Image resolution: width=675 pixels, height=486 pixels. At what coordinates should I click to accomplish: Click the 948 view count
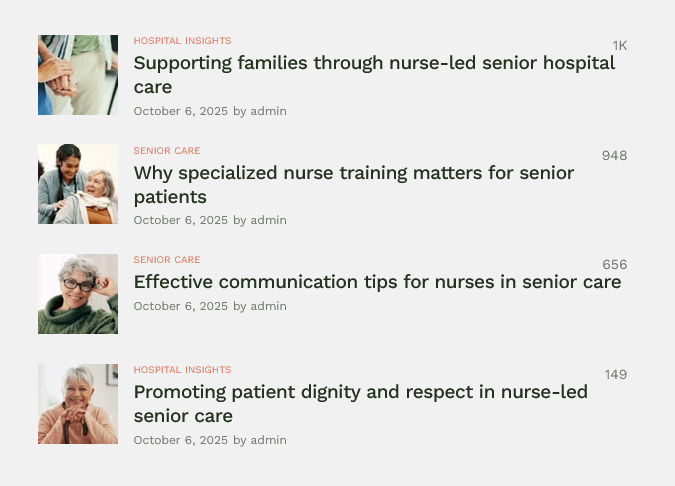click(614, 156)
